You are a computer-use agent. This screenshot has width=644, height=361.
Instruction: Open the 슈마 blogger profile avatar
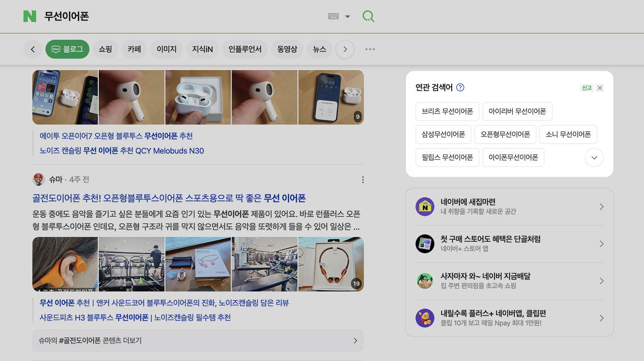coord(39,179)
